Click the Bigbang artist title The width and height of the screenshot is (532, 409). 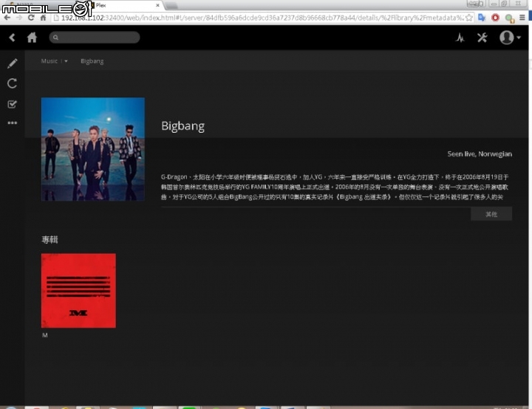[183, 126]
